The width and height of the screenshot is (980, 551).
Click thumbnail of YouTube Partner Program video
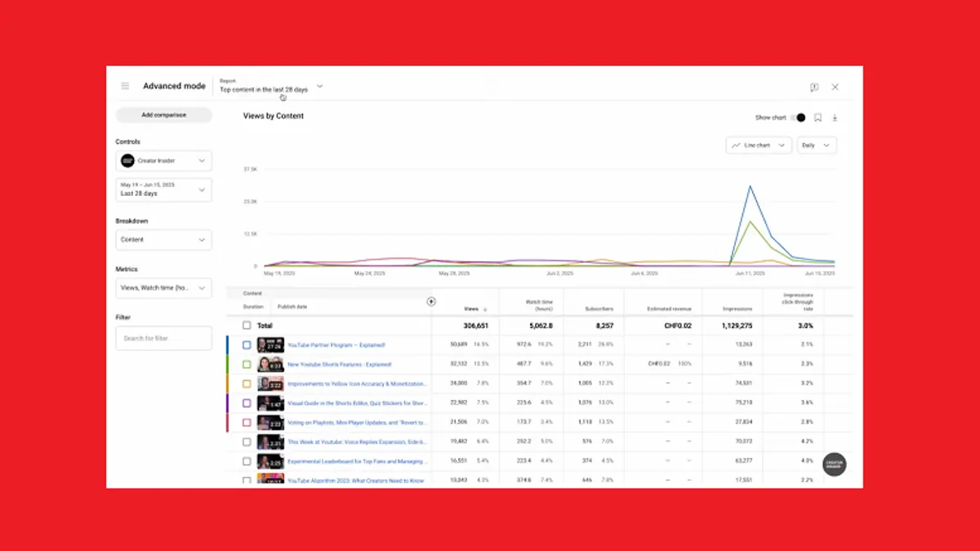pos(270,345)
